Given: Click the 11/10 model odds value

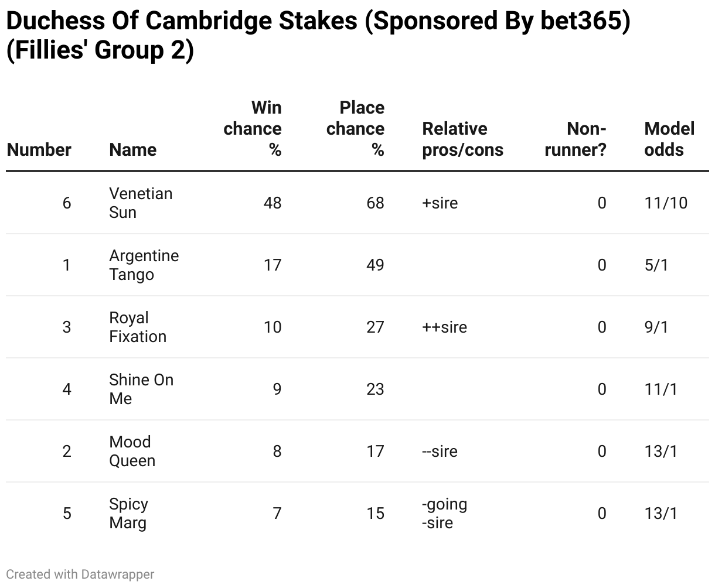Looking at the screenshot, I should pos(666,203).
